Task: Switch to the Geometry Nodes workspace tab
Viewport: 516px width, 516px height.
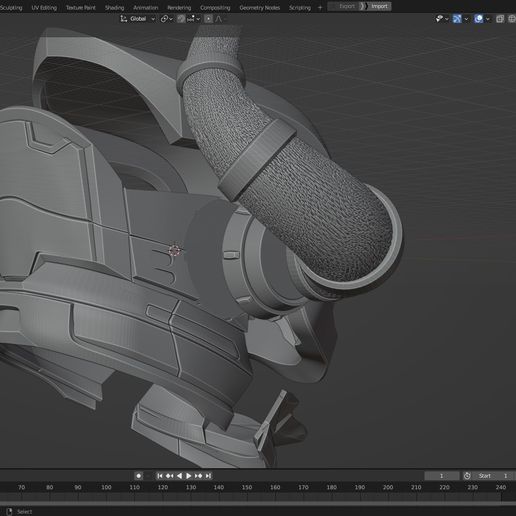Action: [x=260, y=7]
